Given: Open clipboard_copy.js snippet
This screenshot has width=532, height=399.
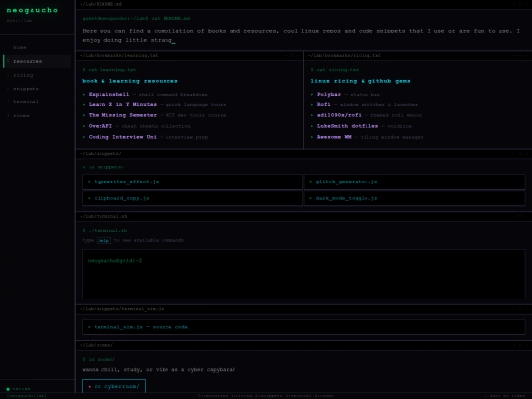Looking at the screenshot, I should tap(192, 198).
